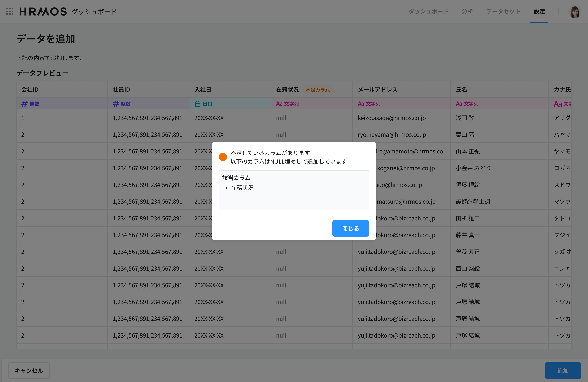Click the 不足カラム badge in the header
This screenshot has width=588, height=382.
point(317,90)
